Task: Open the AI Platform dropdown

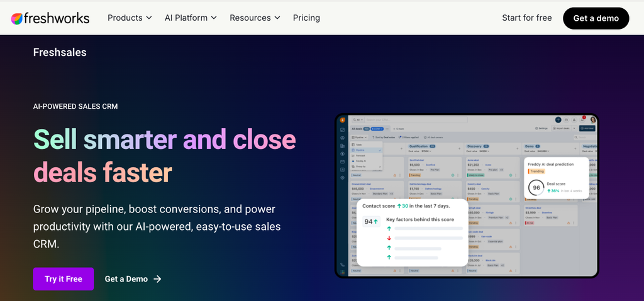Action: 191,18
